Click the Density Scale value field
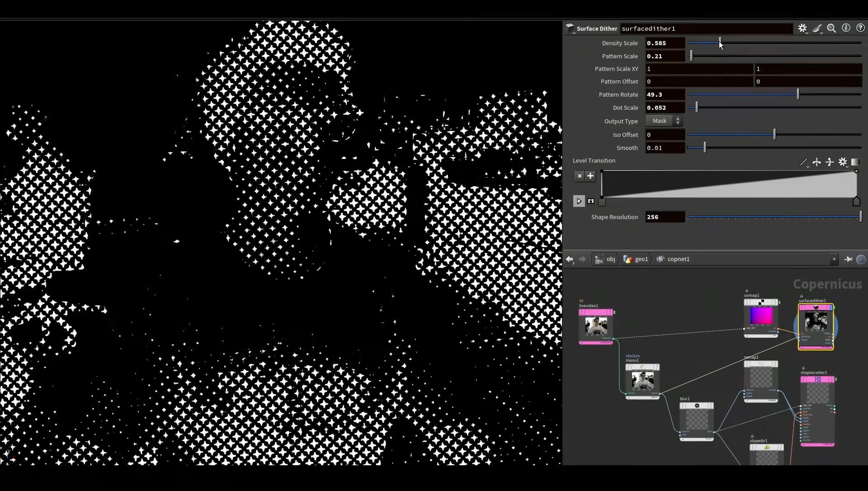Image resolution: width=868 pixels, height=491 pixels. pos(665,43)
